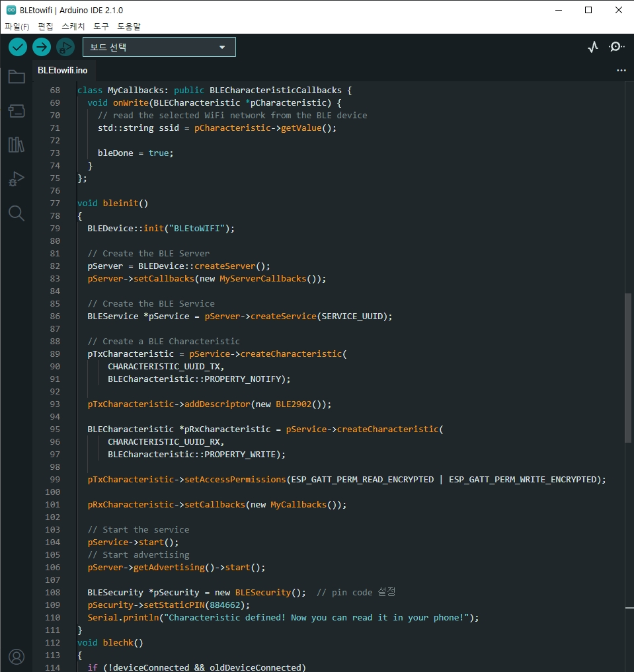Click the Upload arrow button
Image resolution: width=634 pixels, height=672 pixels.
[42, 47]
